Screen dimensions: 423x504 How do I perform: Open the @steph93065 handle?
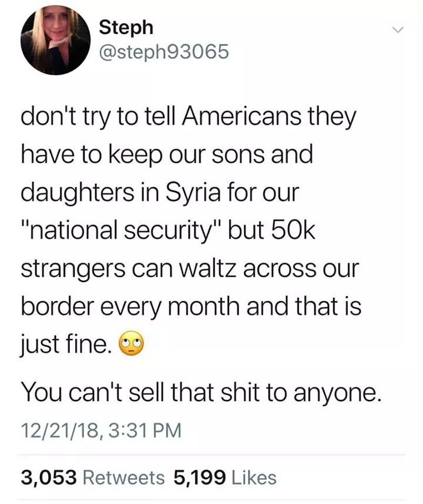click(163, 53)
